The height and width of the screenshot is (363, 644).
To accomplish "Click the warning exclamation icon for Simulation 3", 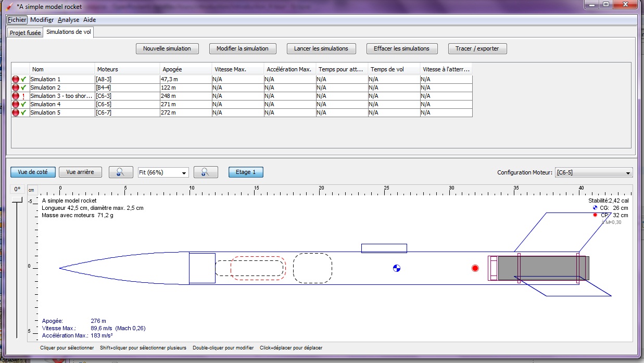I will point(23,96).
